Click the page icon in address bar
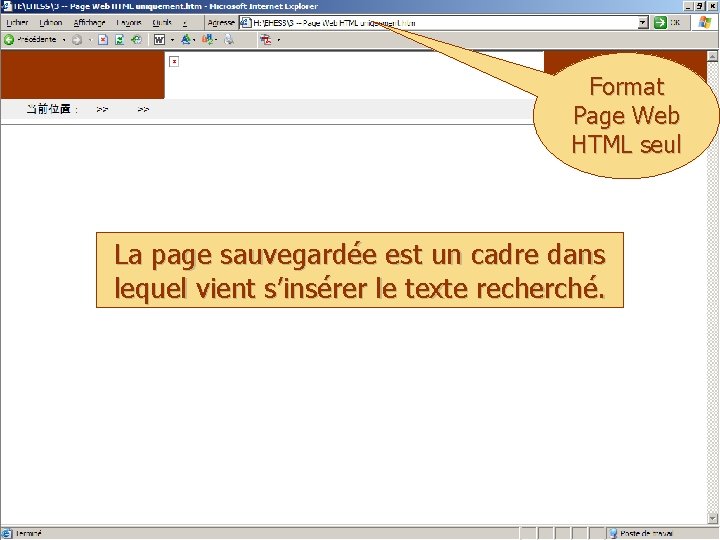This screenshot has height=540, width=720. click(246, 22)
